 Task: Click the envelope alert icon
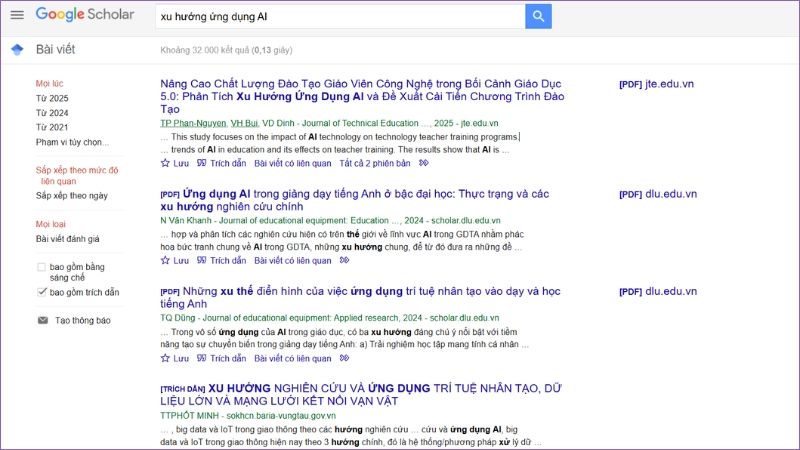43,320
